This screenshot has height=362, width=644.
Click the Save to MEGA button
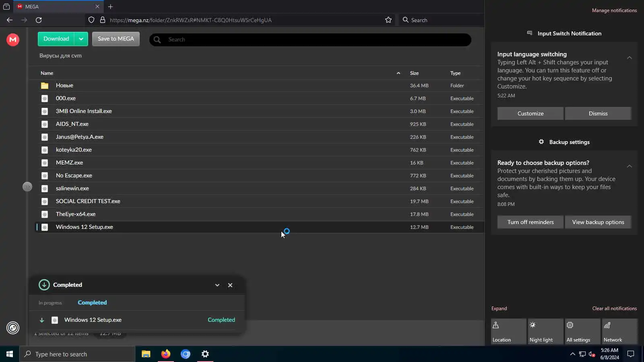coord(116,39)
